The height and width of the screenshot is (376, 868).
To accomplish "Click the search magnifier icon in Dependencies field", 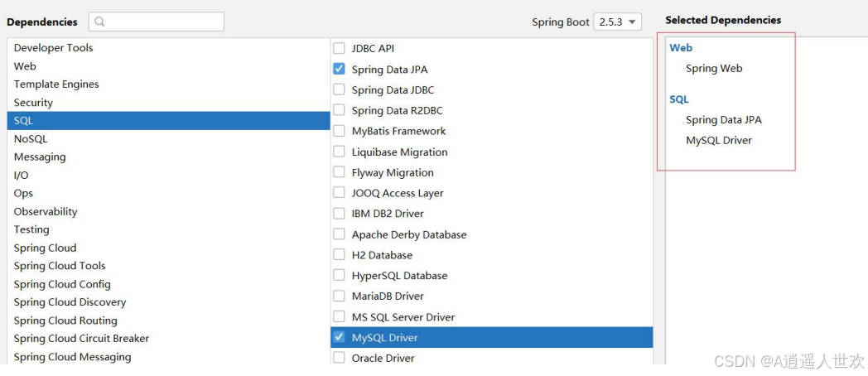I will coord(99,22).
